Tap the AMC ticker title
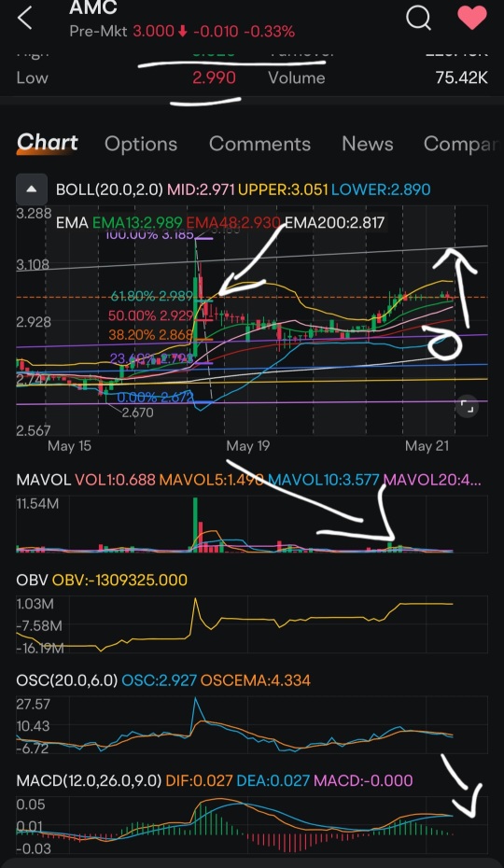The width and height of the screenshot is (504, 868). [x=93, y=7]
